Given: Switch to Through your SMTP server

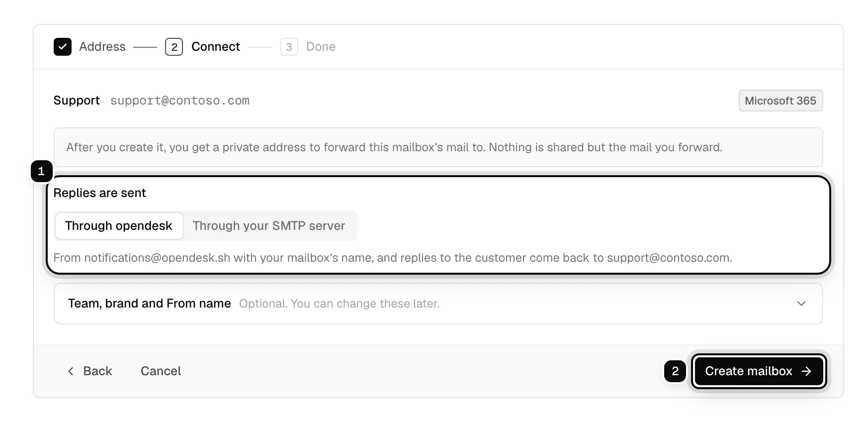Looking at the screenshot, I should click(x=269, y=226).
